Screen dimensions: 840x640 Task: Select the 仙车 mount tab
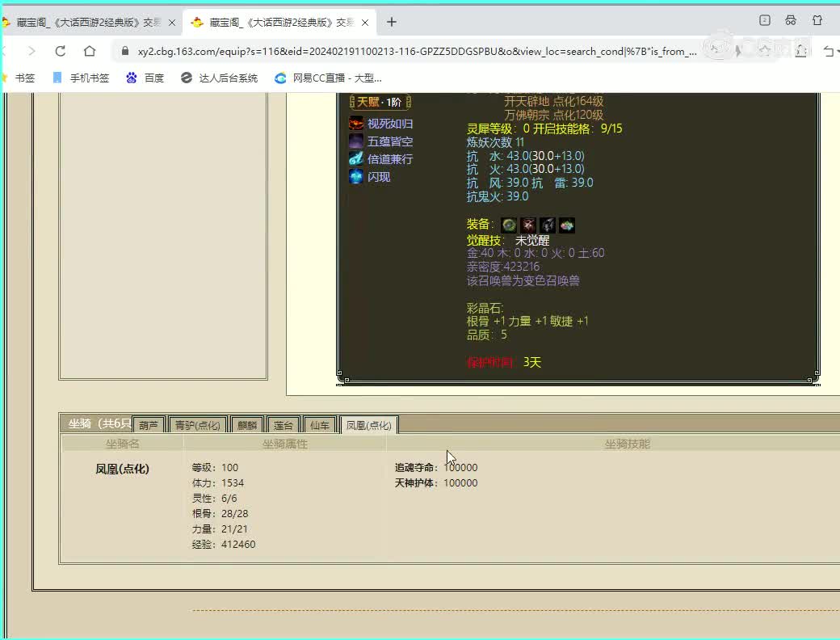[319, 425]
